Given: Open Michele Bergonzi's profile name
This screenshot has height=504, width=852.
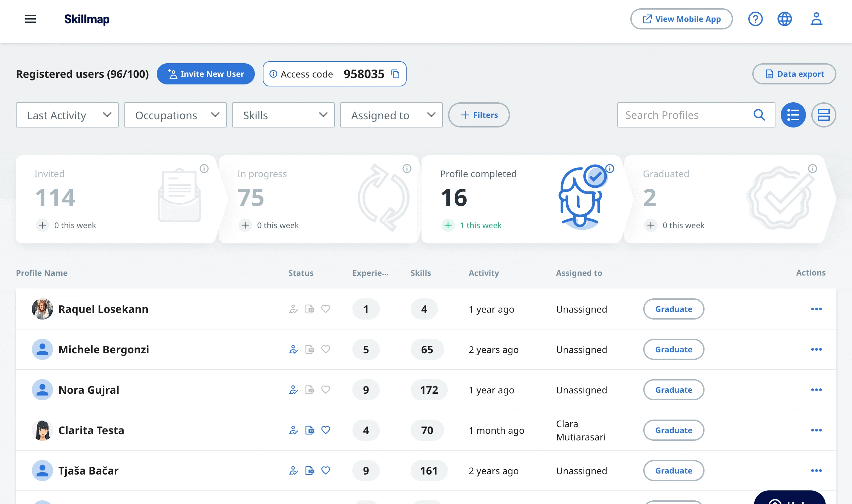Looking at the screenshot, I should [104, 349].
